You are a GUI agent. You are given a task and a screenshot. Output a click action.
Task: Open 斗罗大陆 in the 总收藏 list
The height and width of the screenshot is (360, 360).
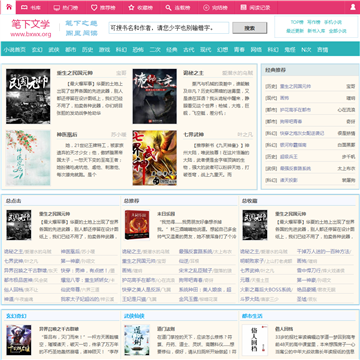pos(249,299)
